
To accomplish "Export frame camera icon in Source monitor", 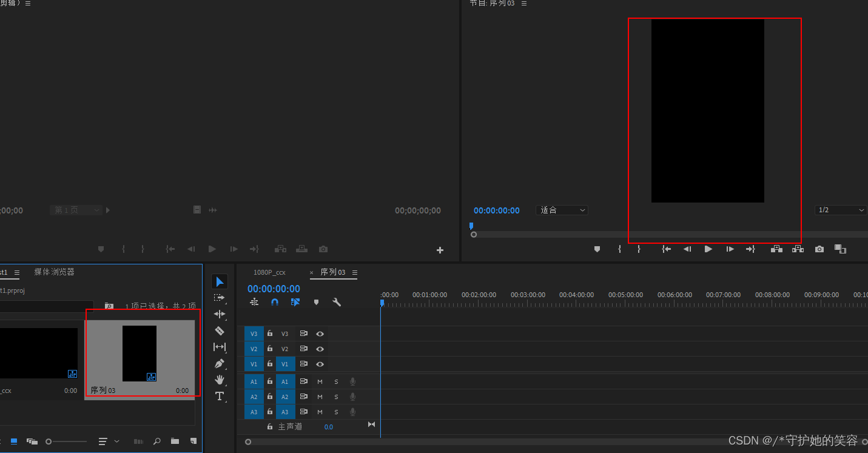I will (323, 249).
